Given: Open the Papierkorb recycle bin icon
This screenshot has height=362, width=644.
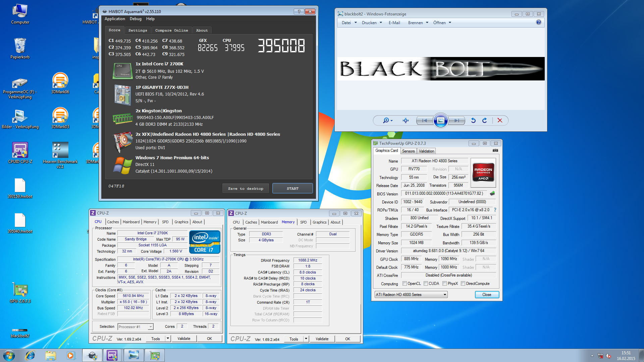Looking at the screenshot, I should pos(20,49).
